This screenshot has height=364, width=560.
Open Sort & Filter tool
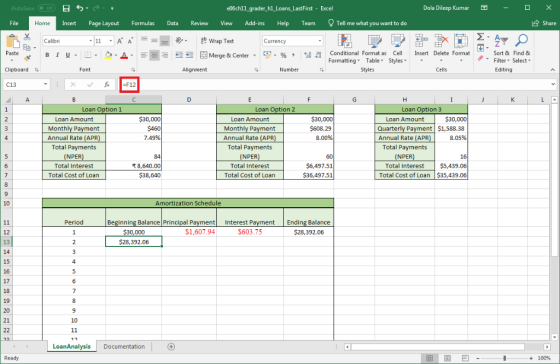click(x=501, y=49)
